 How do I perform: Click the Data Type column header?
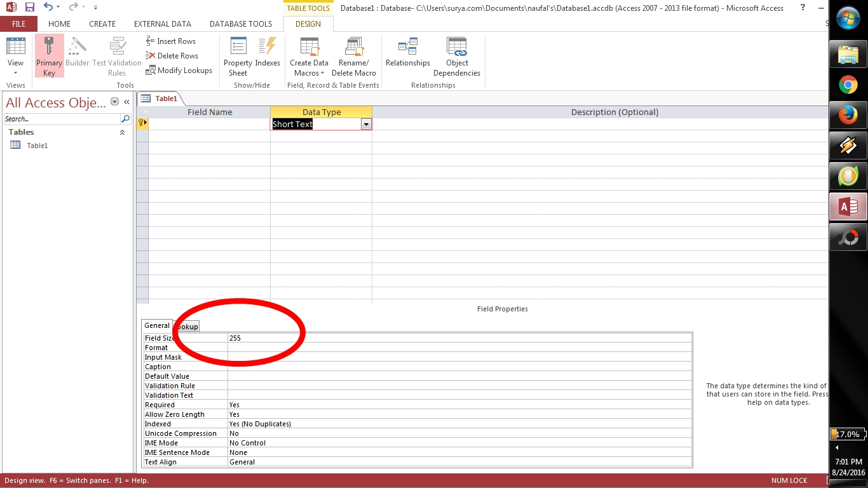322,112
